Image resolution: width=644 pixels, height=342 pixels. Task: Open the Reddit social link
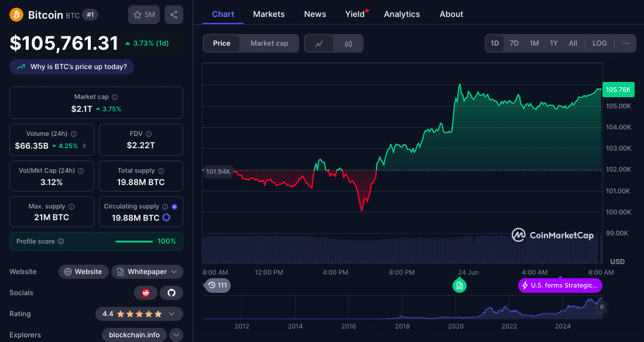tap(146, 293)
